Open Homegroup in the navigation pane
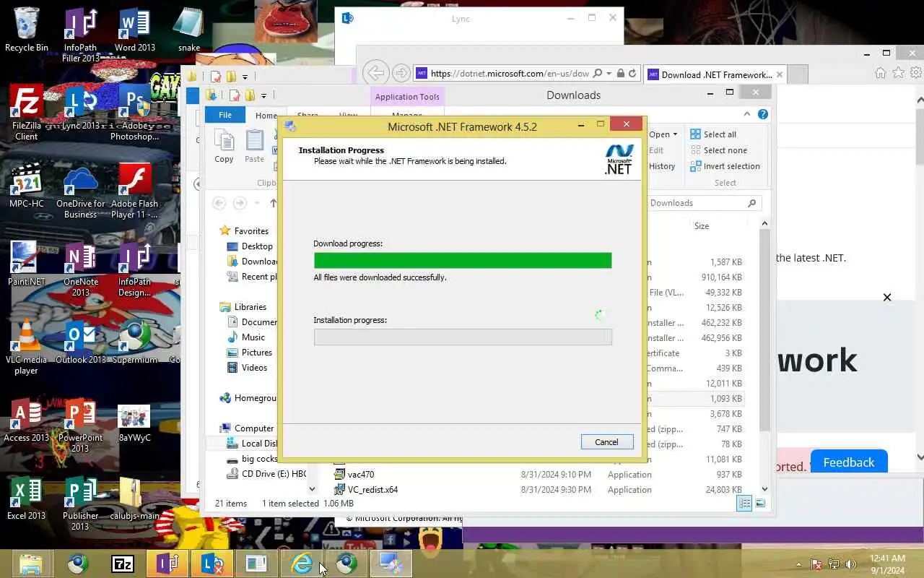Viewport: 924px width, 578px height. [x=248, y=398]
